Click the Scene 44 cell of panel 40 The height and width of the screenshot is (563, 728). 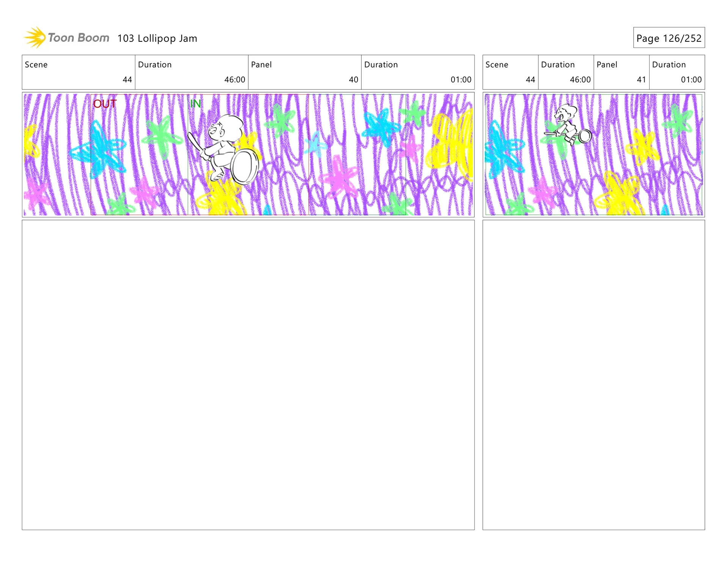tap(78, 72)
